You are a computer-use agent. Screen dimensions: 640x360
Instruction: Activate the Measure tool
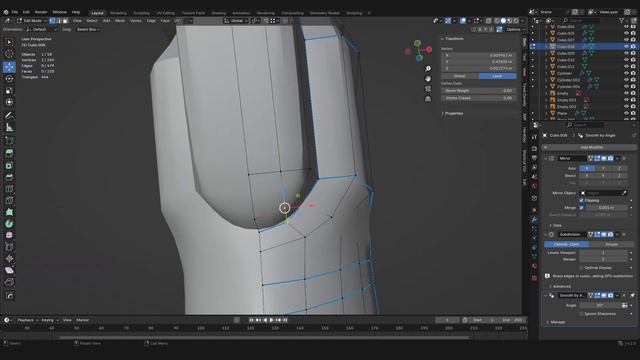pos(9,127)
